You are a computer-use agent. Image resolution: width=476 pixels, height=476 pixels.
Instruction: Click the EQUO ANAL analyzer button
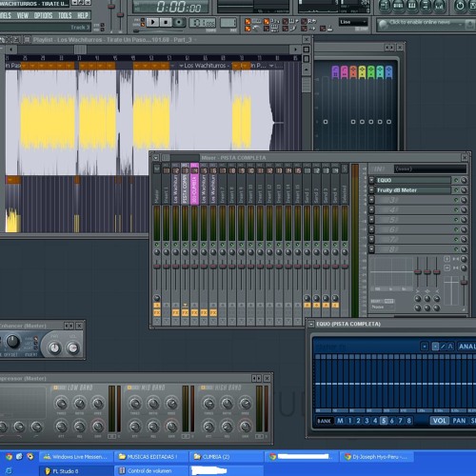coord(466,347)
